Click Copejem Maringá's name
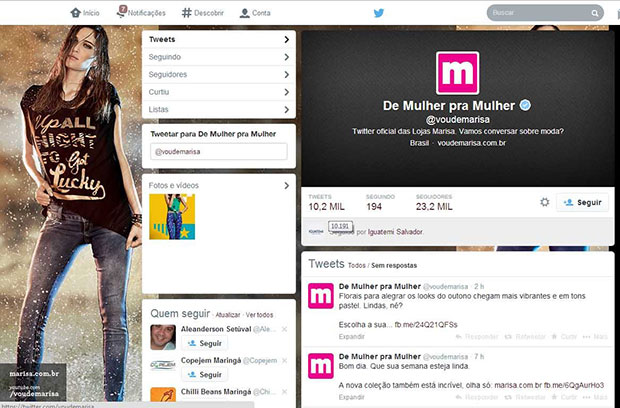The height and width of the screenshot is (408, 620). pos(211,360)
